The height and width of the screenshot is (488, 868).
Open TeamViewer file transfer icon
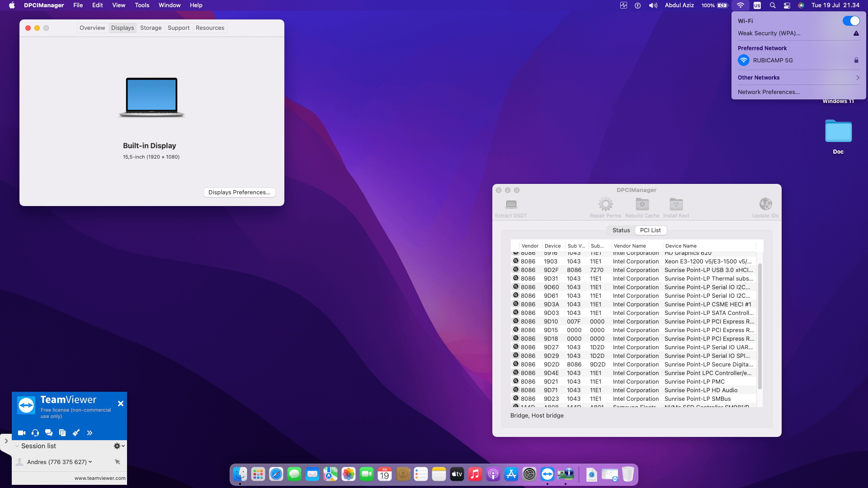[x=62, y=433]
